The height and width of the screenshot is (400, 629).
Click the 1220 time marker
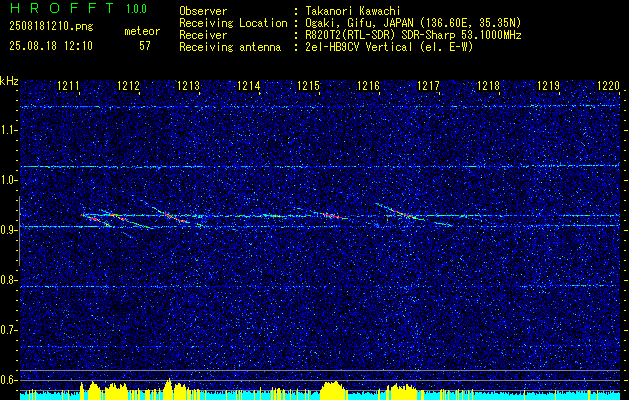point(609,85)
